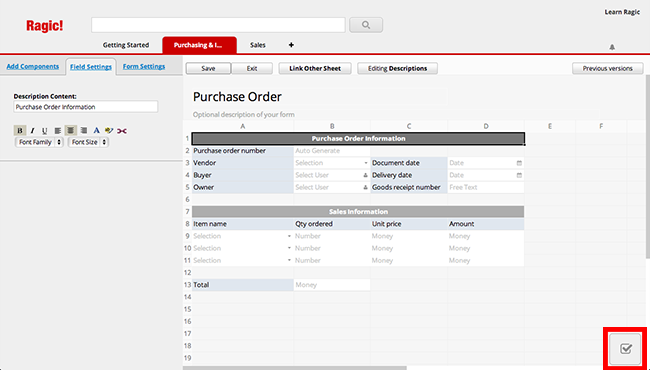Screen dimensions: 650x370
Task: Open the Form Settings panel tab
Action: (x=144, y=66)
